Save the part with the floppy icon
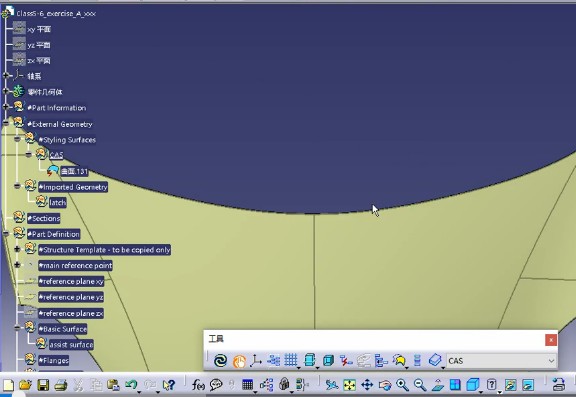 [43, 385]
